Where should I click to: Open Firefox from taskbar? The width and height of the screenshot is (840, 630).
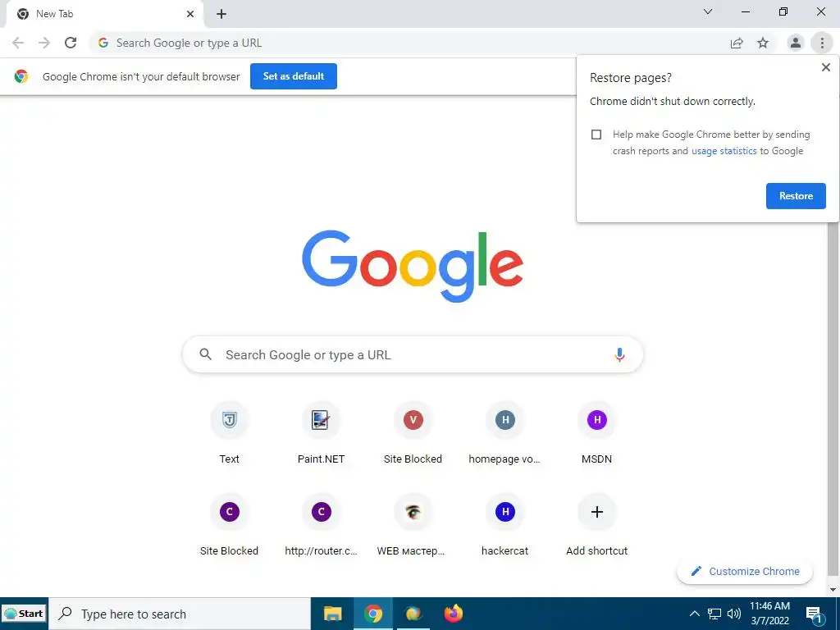pyautogui.click(x=454, y=614)
